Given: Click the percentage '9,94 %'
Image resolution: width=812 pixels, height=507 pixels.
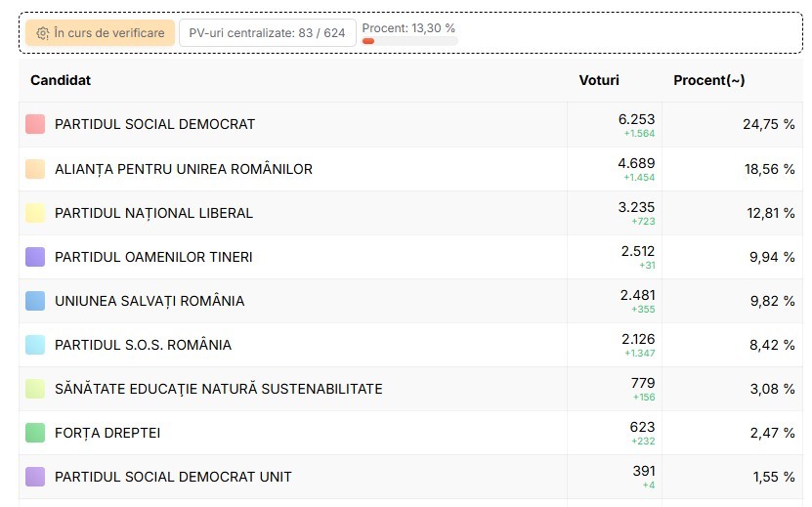Looking at the screenshot, I should [772, 257].
